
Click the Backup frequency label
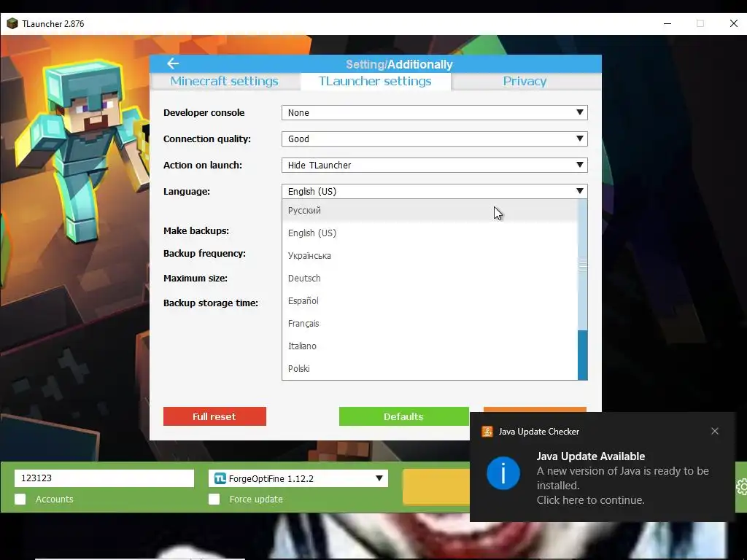pyautogui.click(x=204, y=253)
